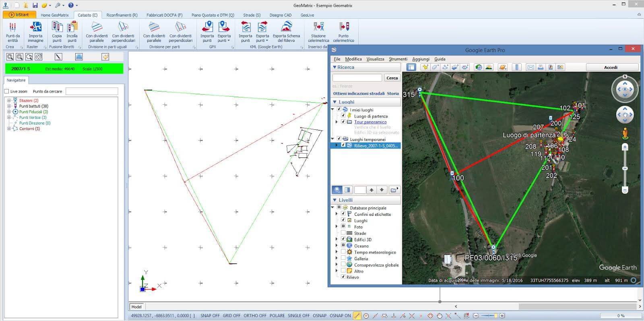Click the print icon in Google Earth toolbar
Viewport: 644px width, 321px height.
click(541, 67)
